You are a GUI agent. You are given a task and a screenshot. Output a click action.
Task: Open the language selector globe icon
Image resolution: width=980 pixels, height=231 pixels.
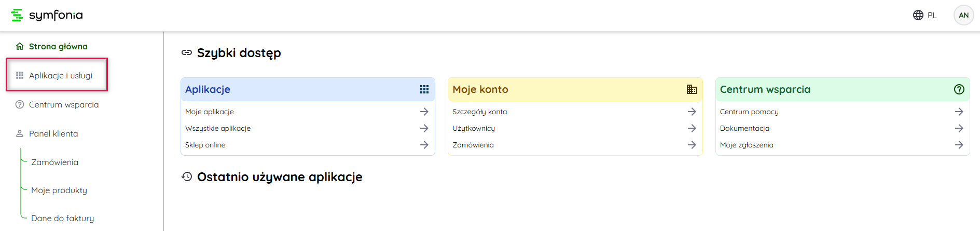pos(918,15)
